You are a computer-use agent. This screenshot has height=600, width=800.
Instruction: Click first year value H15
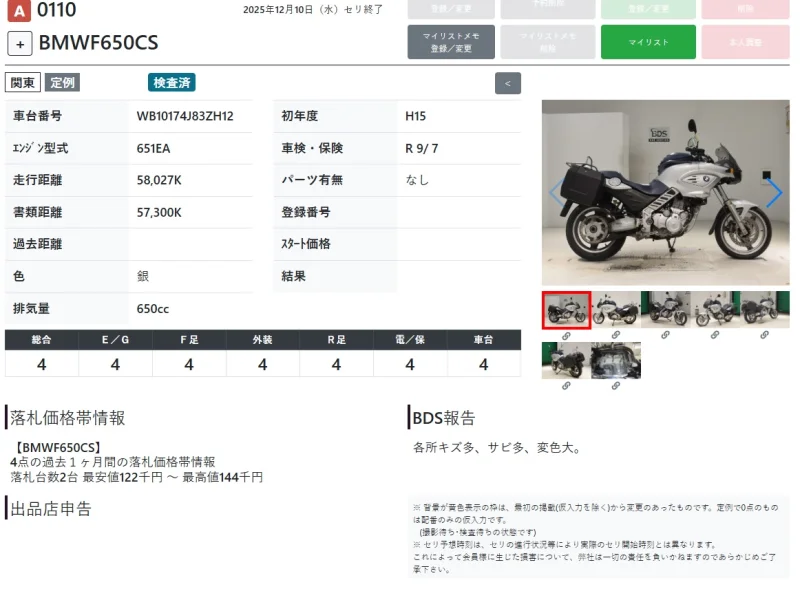coord(415,116)
